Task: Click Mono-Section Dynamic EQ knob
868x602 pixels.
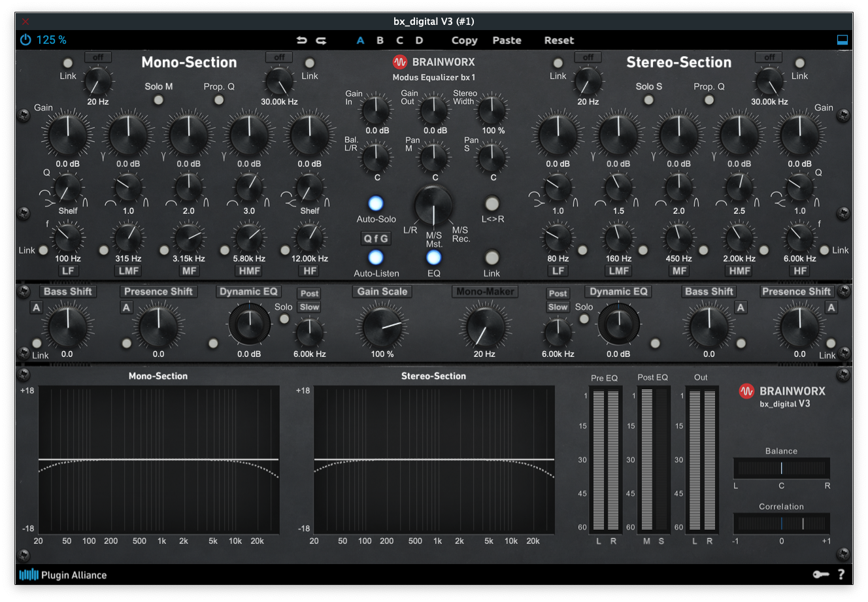Action: coord(249,324)
